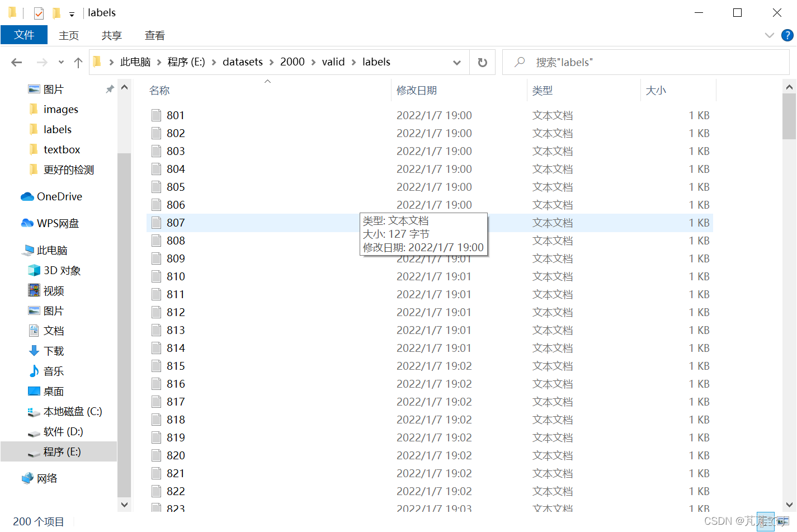Click the 图片 icon under 此电脑
Viewport: 797px width, 532px height.
[34, 311]
